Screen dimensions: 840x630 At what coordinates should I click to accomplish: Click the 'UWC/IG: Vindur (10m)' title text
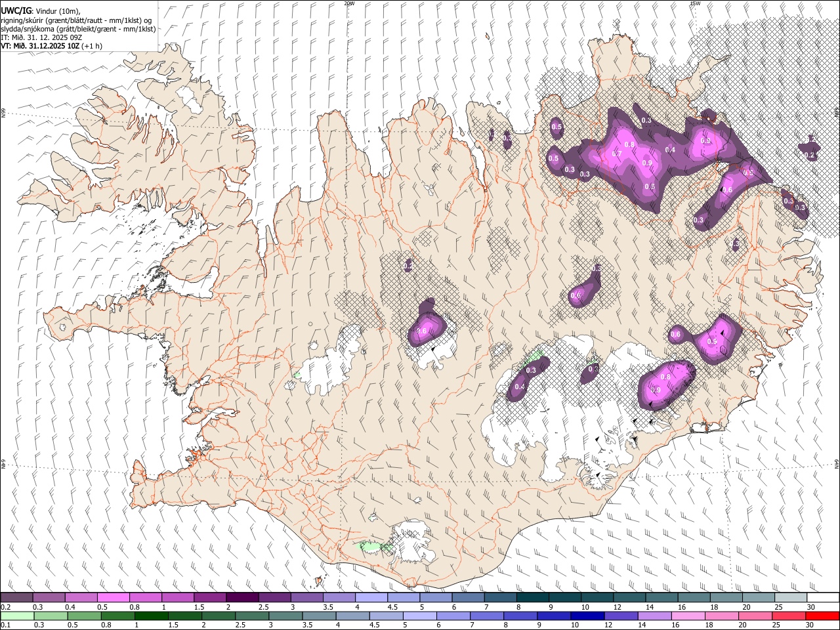pos(41,11)
